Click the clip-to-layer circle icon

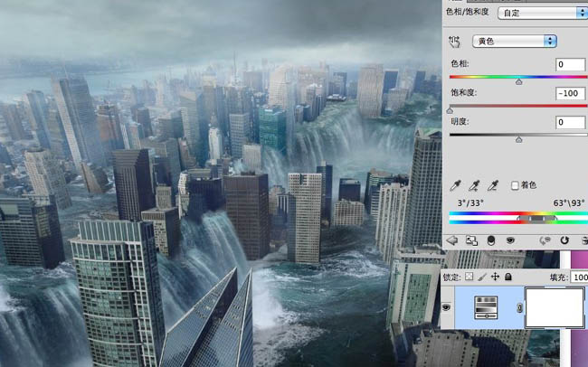(x=490, y=240)
